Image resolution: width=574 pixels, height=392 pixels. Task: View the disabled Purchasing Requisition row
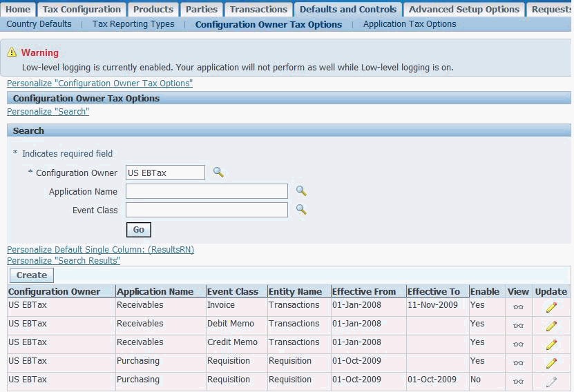[x=518, y=382]
